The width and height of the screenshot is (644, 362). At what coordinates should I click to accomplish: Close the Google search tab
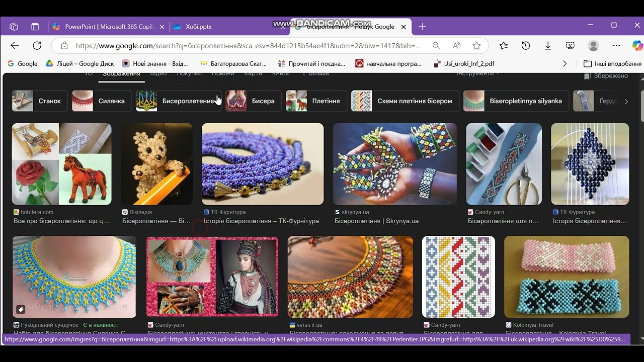click(404, 27)
